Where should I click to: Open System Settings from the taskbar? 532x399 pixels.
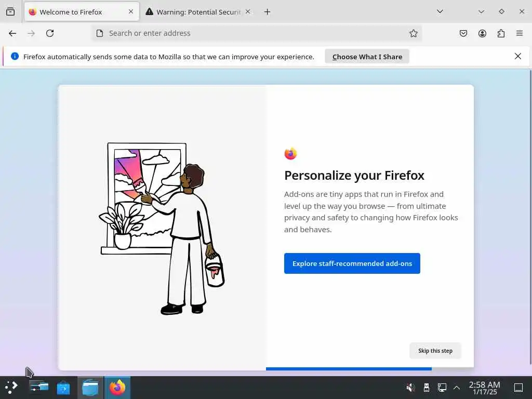tap(38, 388)
